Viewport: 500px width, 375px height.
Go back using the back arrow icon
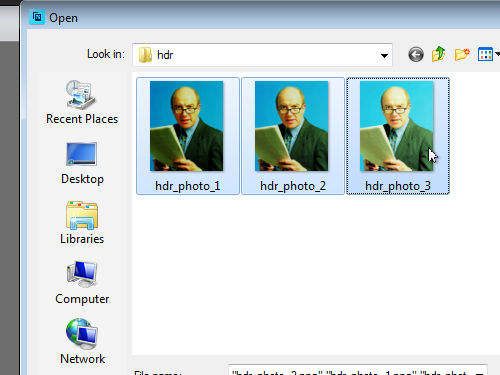click(416, 54)
